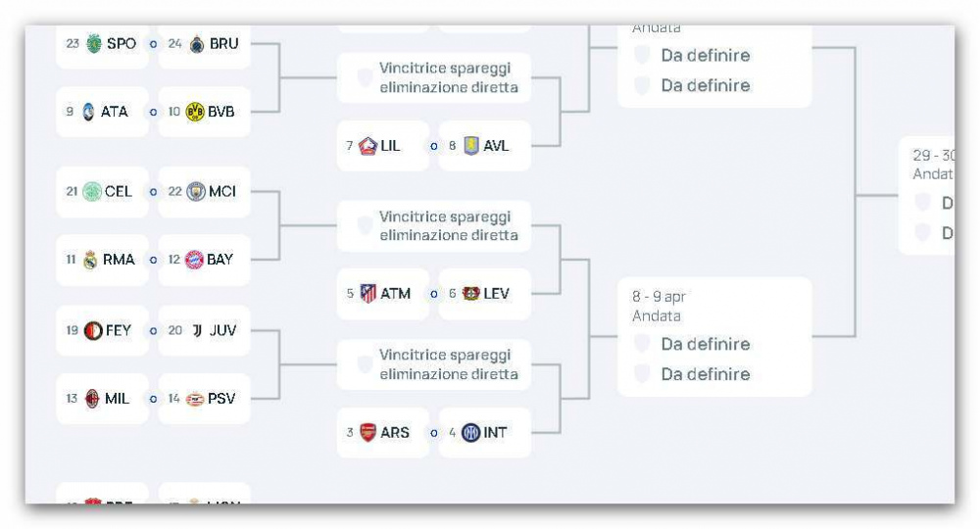Select the Manchester City MCI crest
Image resolution: width=980 pixels, height=529 pixels.
(196, 191)
